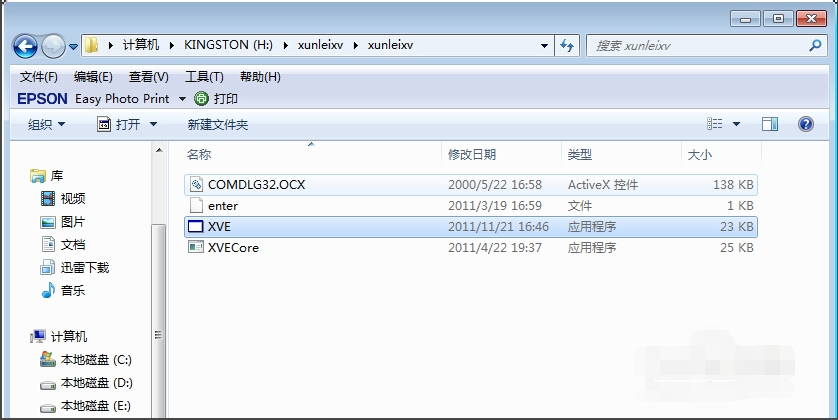Select the XVE application file
The height and width of the screenshot is (420, 838).
470,227
